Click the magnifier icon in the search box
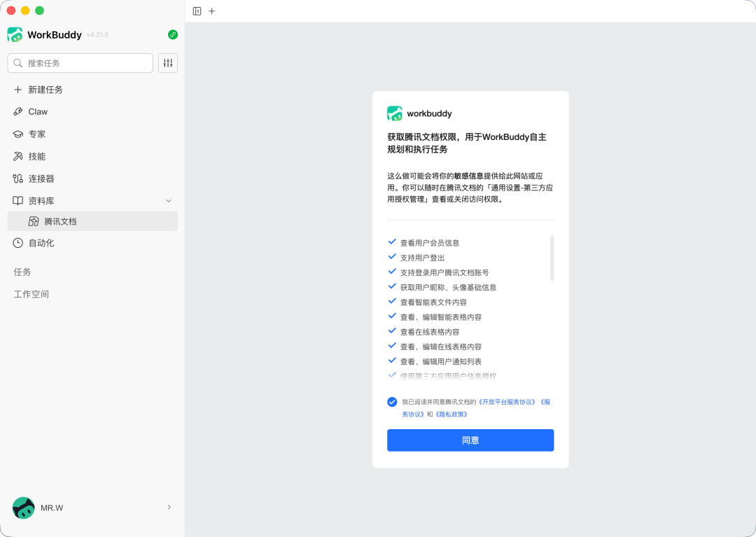 tap(17, 63)
